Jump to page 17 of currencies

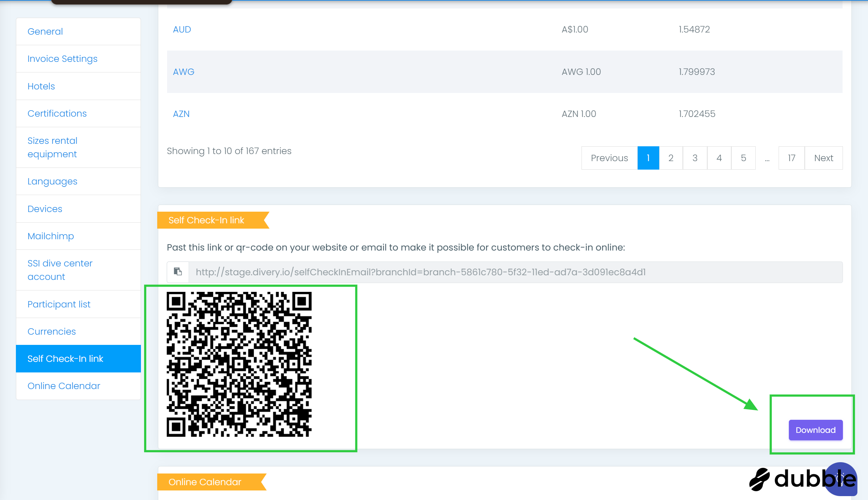pyautogui.click(x=791, y=158)
